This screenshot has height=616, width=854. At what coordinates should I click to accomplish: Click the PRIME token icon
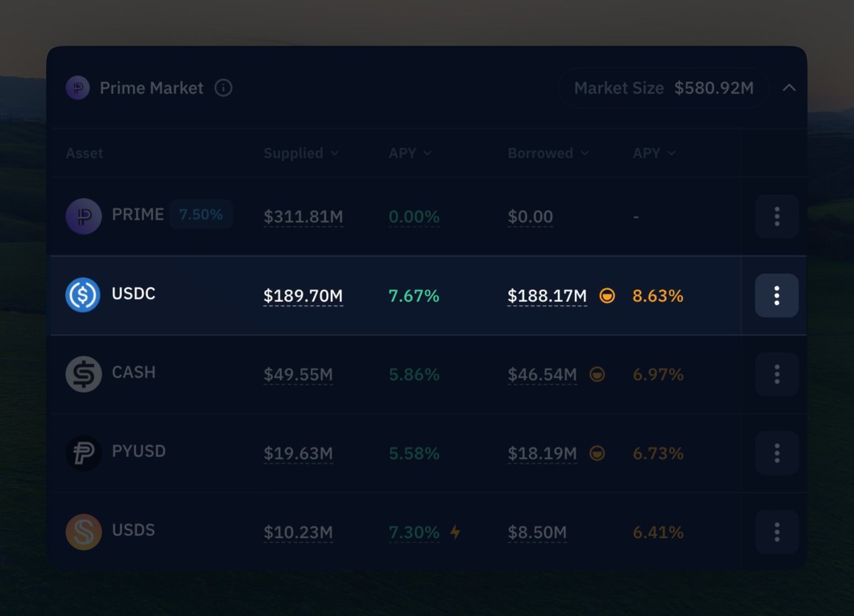click(x=83, y=216)
